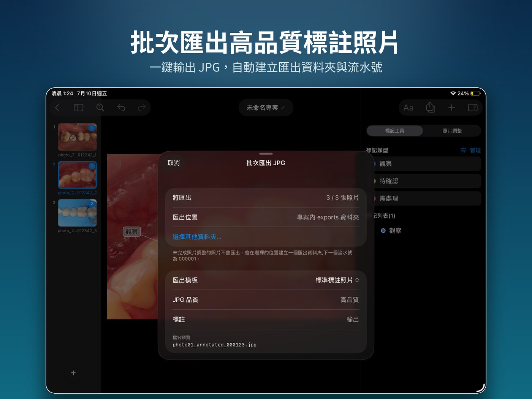
Task: Rename project via 未命名專案 title
Action: tap(266, 108)
